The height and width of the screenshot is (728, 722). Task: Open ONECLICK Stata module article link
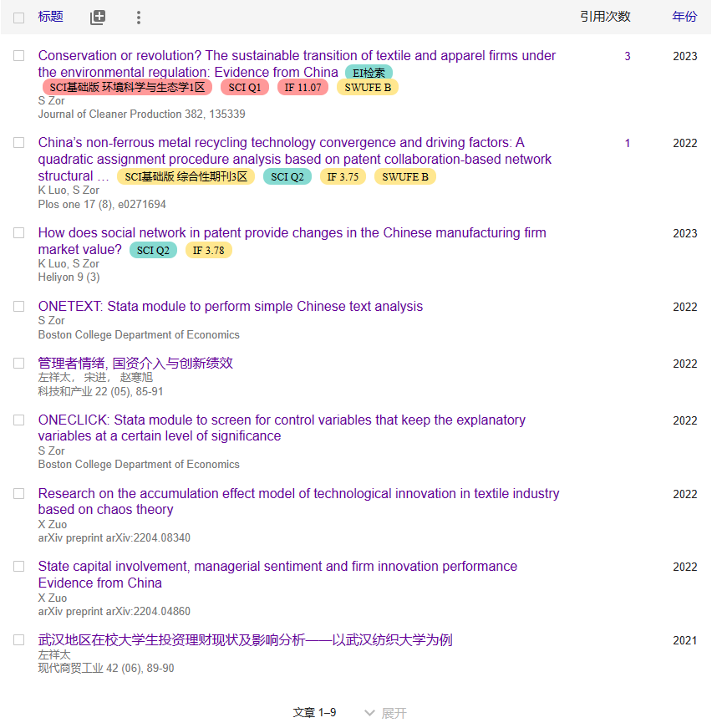(282, 420)
